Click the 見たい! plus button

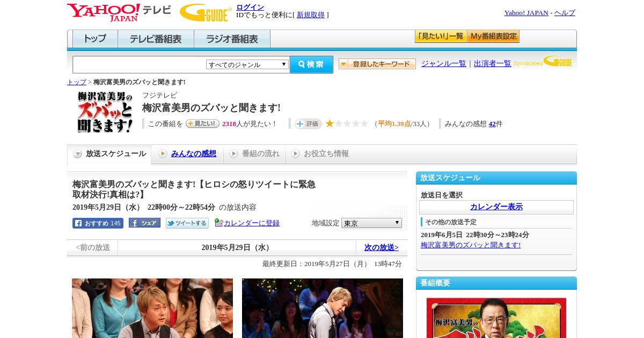(202, 123)
